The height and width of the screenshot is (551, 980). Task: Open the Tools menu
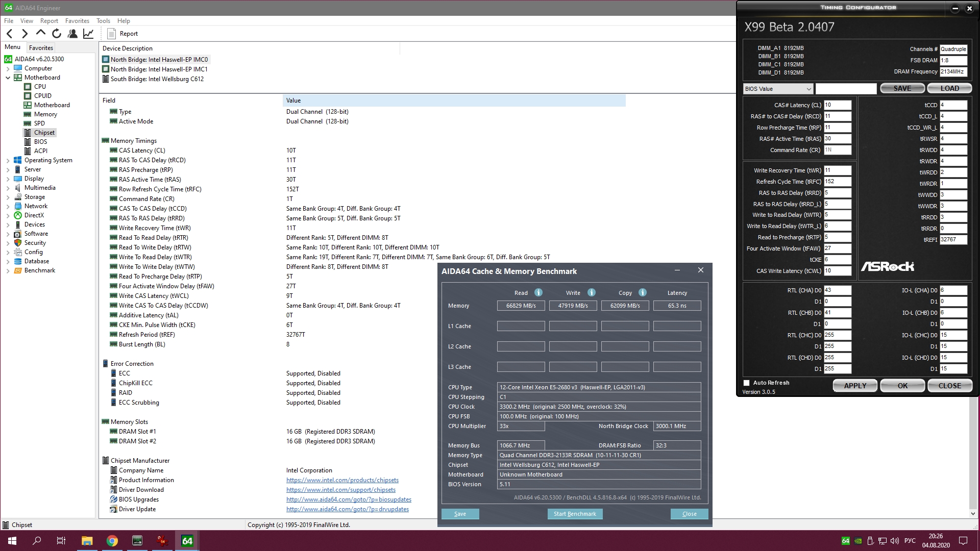(x=103, y=21)
